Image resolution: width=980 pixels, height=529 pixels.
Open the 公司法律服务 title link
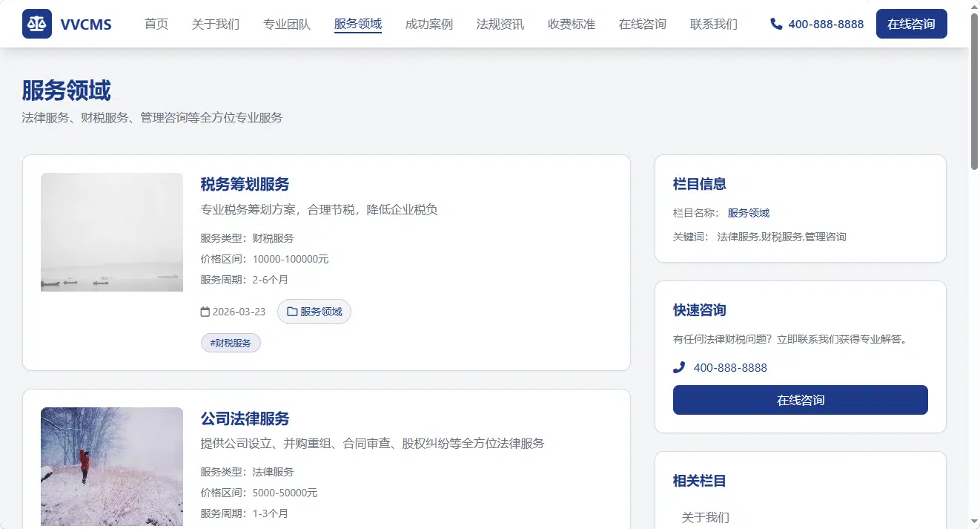click(245, 418)
